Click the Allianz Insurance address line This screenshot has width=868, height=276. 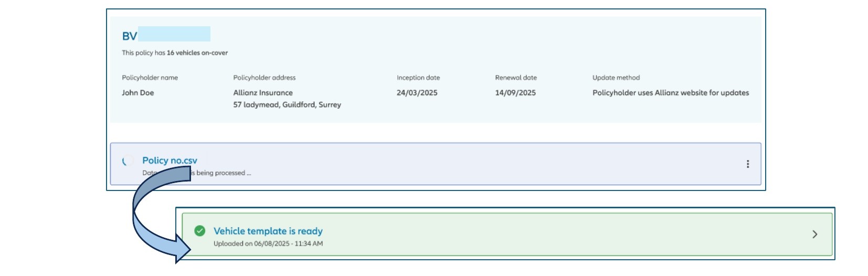pos(263,93)
